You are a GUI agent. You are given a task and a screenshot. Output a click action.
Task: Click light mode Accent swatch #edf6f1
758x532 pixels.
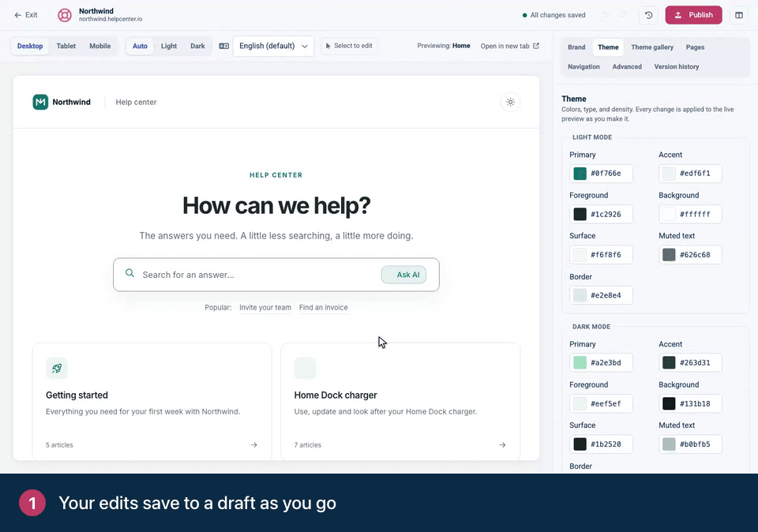pos(669,174)
